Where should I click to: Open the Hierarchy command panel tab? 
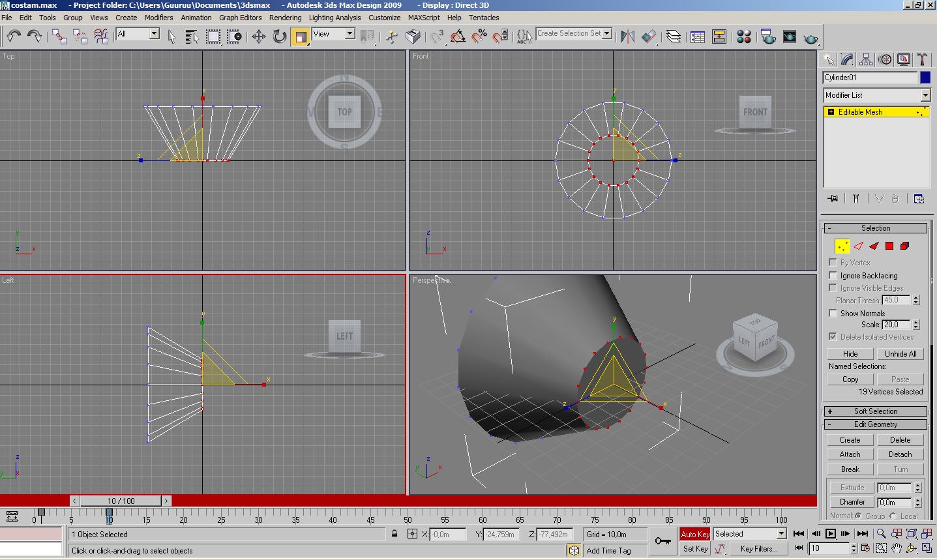point(866,60)
